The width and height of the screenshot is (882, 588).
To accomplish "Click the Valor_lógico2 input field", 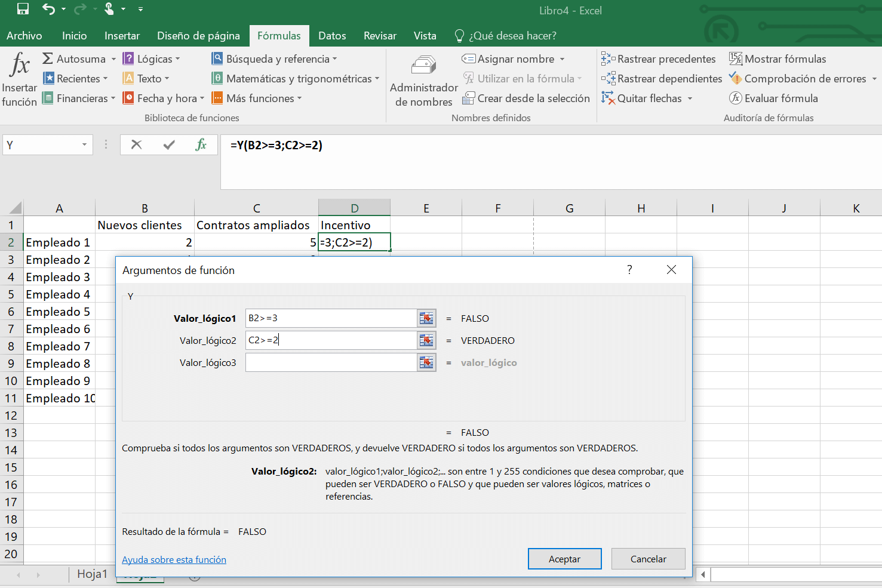I will (331, 340).
